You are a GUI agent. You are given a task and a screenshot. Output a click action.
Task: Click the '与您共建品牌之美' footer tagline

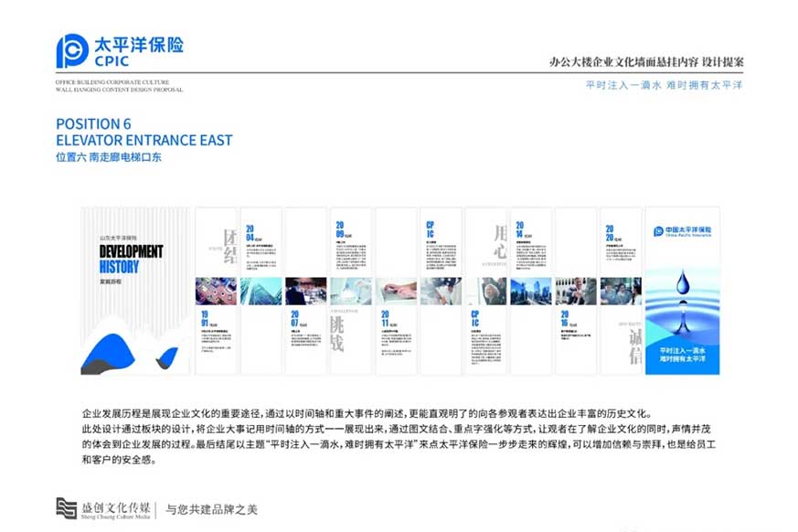(212, 509)
